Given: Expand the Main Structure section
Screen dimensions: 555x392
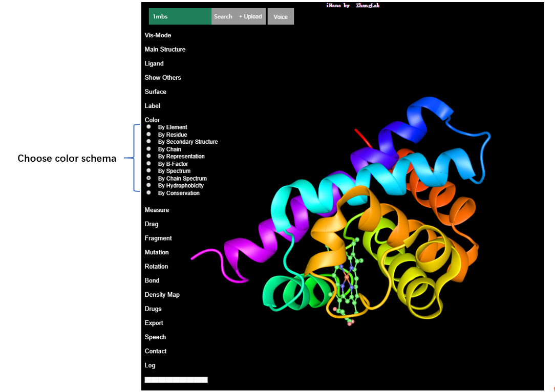Looking at the screenshot, I should pyautogui.click(x=165, y=50).
